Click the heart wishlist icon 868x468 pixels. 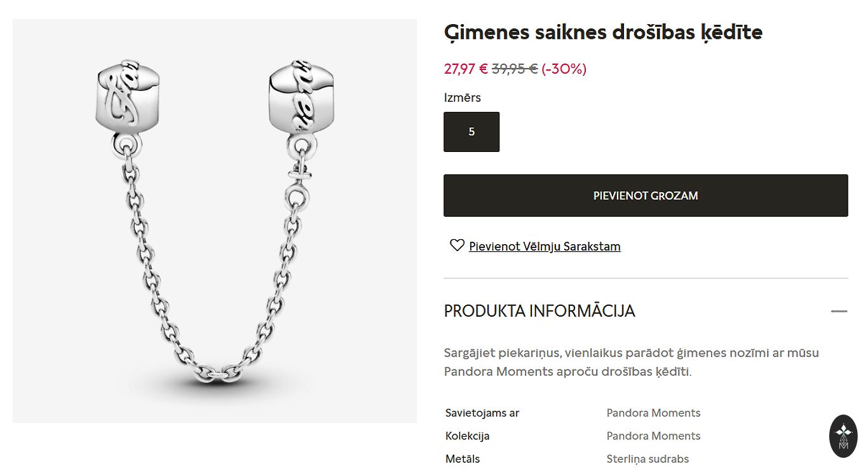[457, 245]
